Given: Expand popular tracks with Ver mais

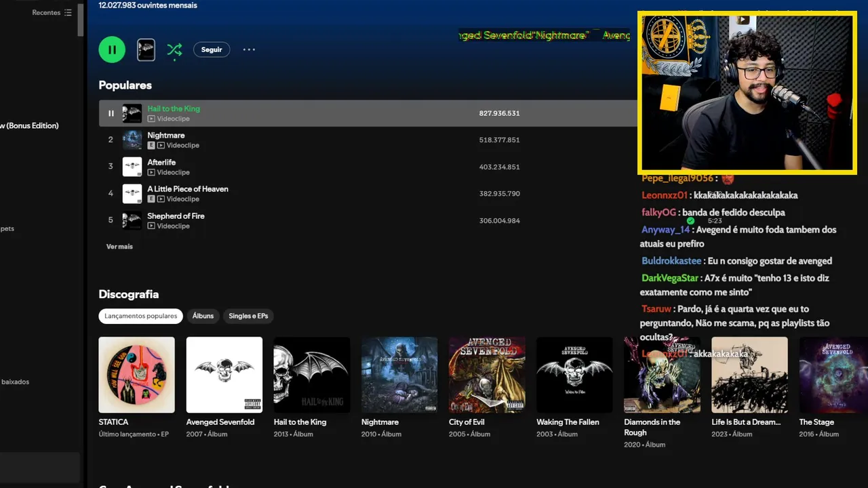Looking at the screenshot, I should tap(119, 247).
